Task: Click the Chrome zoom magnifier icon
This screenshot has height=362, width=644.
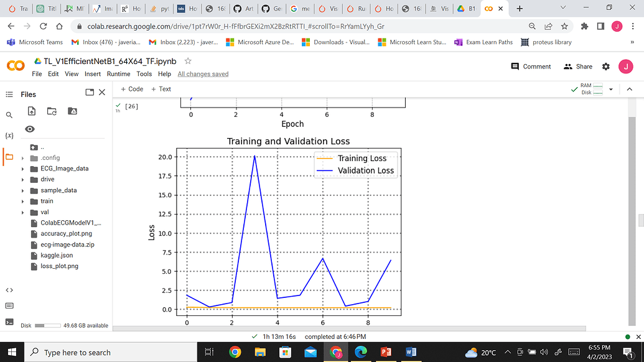Action: (532, 26)
